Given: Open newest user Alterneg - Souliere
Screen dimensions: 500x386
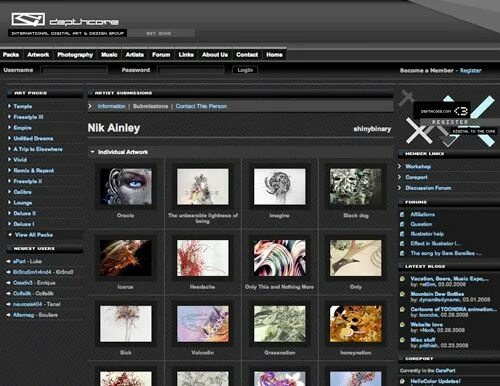Looking at the screenshot, I should click(35, 315).
